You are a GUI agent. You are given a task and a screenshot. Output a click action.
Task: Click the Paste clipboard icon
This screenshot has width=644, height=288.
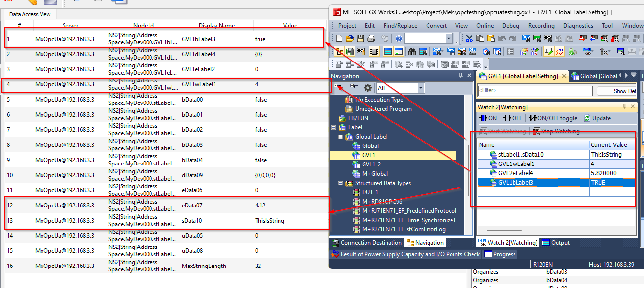point(491,38)
